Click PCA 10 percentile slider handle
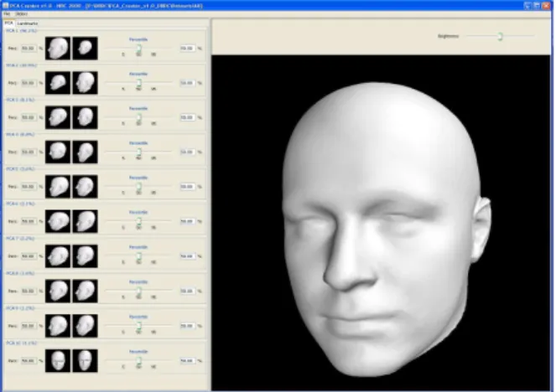This screenshot has width=556, height=392. 139,361
